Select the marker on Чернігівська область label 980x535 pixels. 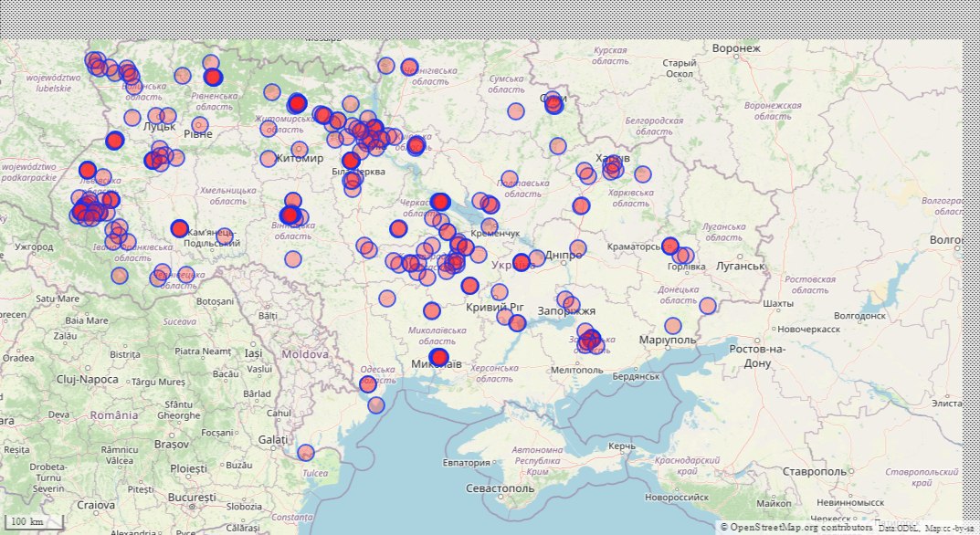click(x=409, y=67)
